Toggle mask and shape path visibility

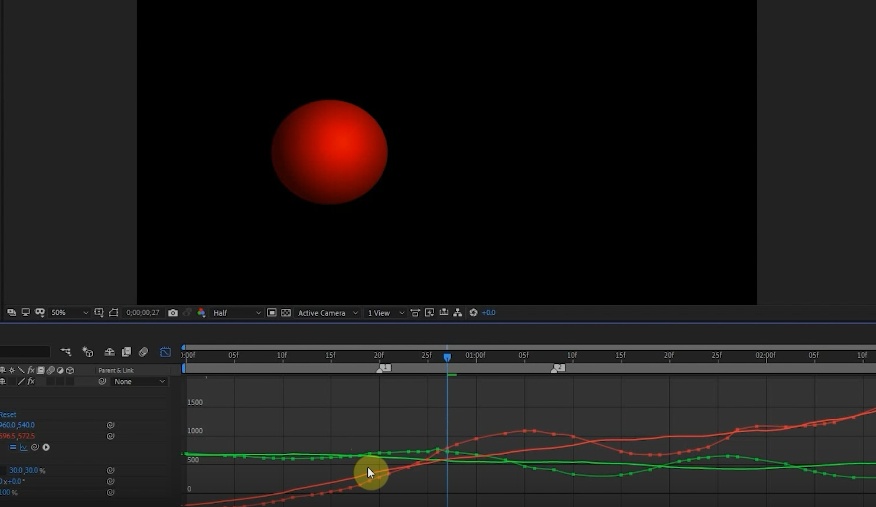[x=113, y=313]
